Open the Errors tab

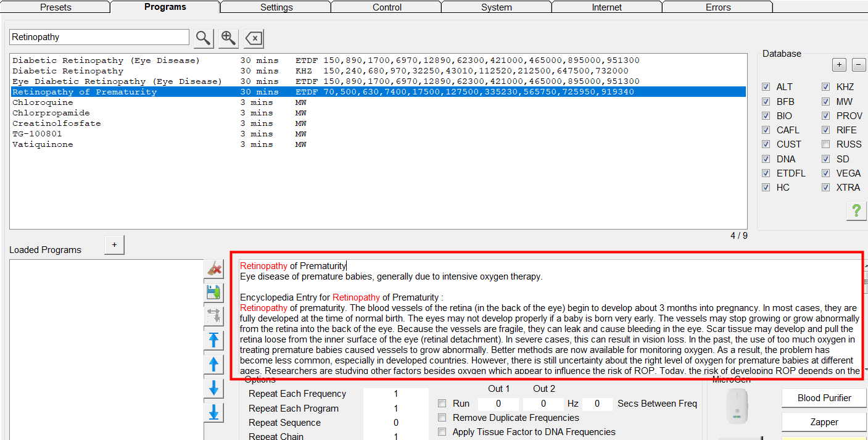(x=718, y=7)
